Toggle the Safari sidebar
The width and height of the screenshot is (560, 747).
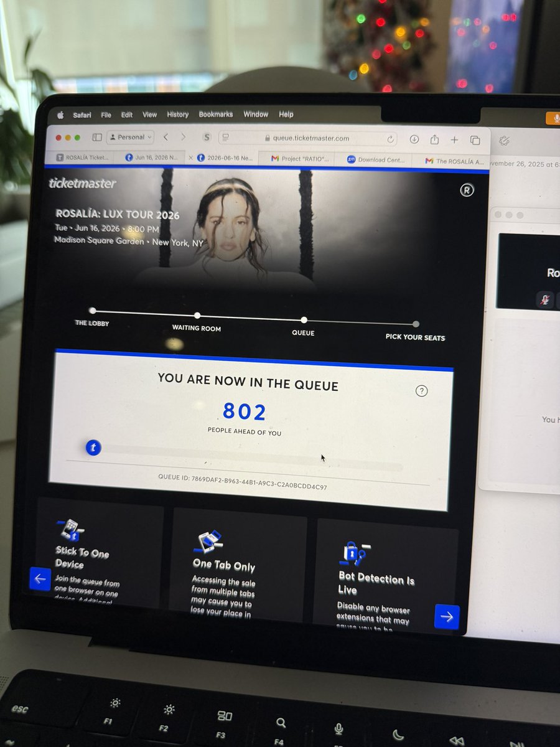[x=97, y=137]
